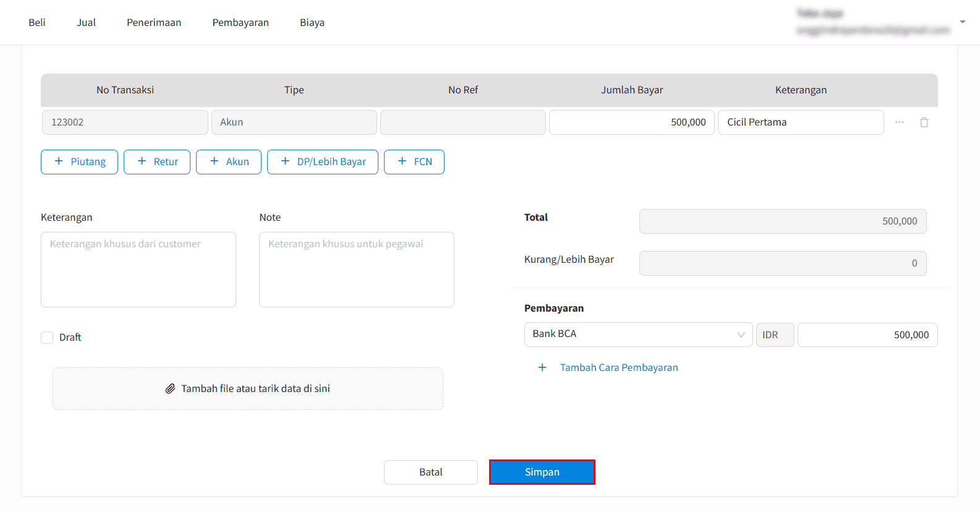Click the Pembayaran section heading
This screenshot has height=512, width=980.
coord(554,309)
